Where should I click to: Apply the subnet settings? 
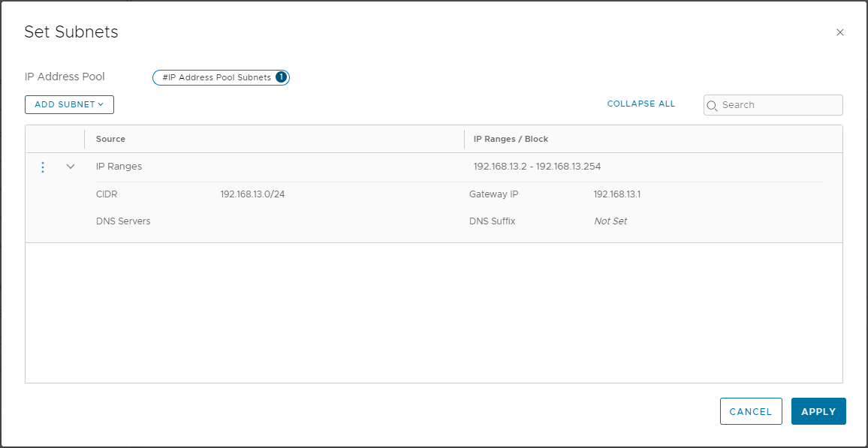coord(818,411)
